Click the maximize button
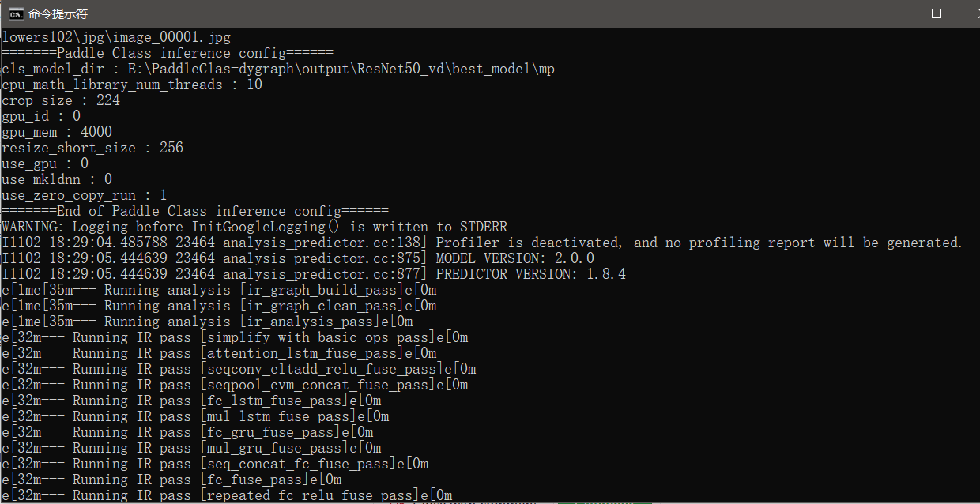Image resolution: width=980 pixels, height=504 pixels. point(937,13)
